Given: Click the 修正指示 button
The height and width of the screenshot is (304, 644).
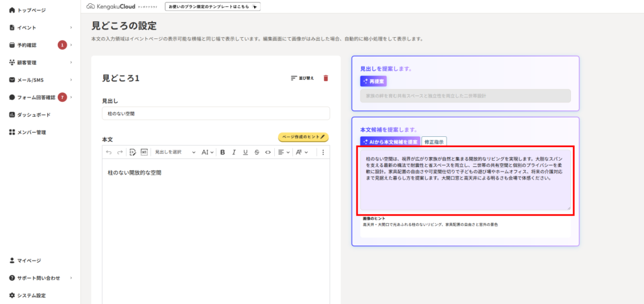Looking at the screenshot, I should [x=434, y=142].
